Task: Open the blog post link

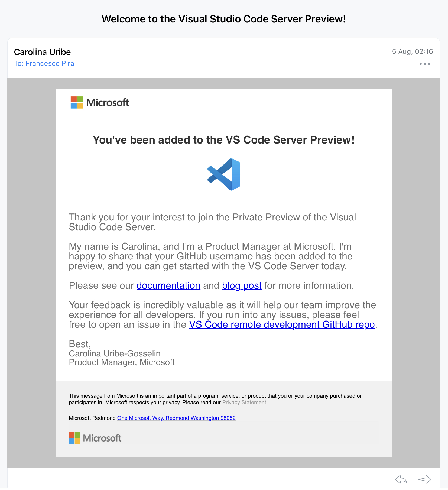Action: 242,285
